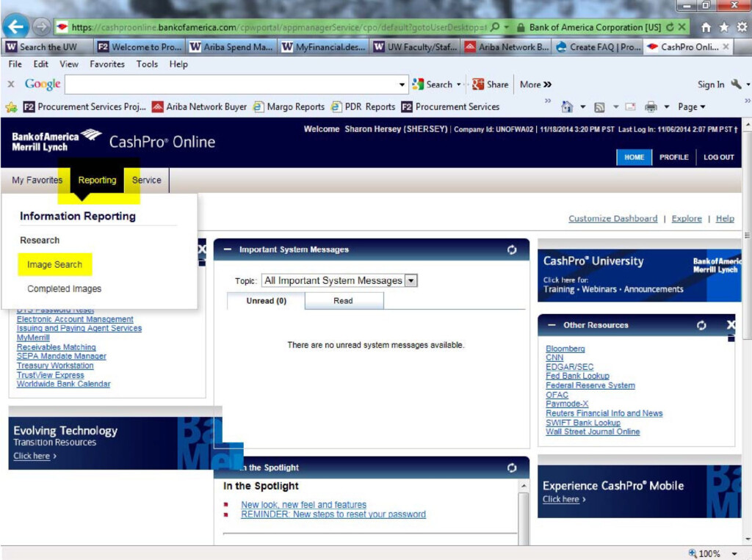This screenshot has height=560, width=752.
Task: Click Sign In on Google toolbar
Action: click(710, 84)
